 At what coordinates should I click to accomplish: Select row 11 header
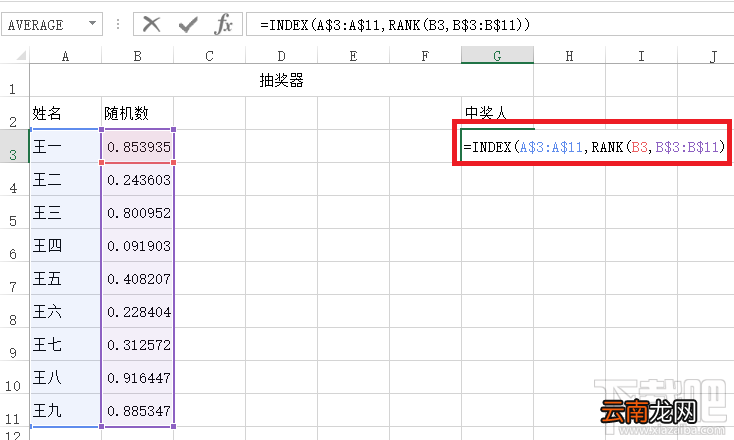(x=13, y=410)
